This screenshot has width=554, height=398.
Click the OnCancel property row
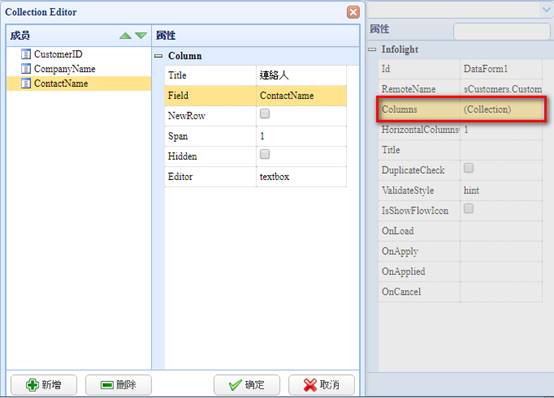pyautogui.click(x=461, y=292)
